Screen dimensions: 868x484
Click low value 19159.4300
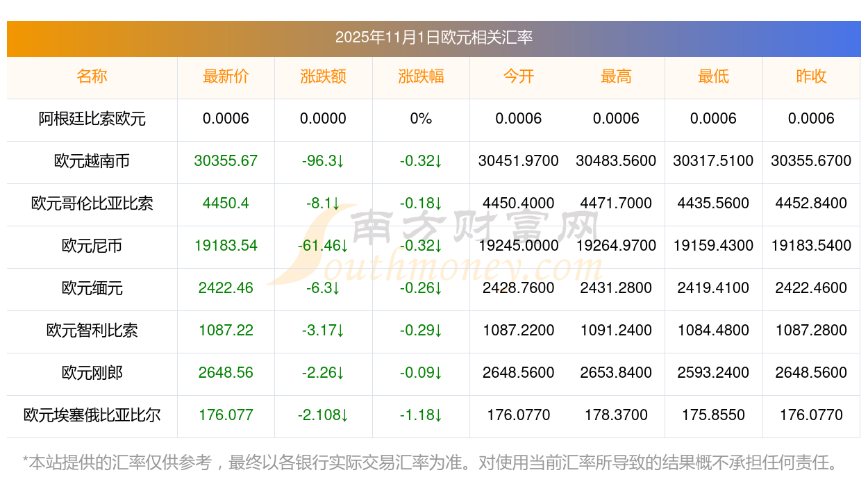click(713, 246)
